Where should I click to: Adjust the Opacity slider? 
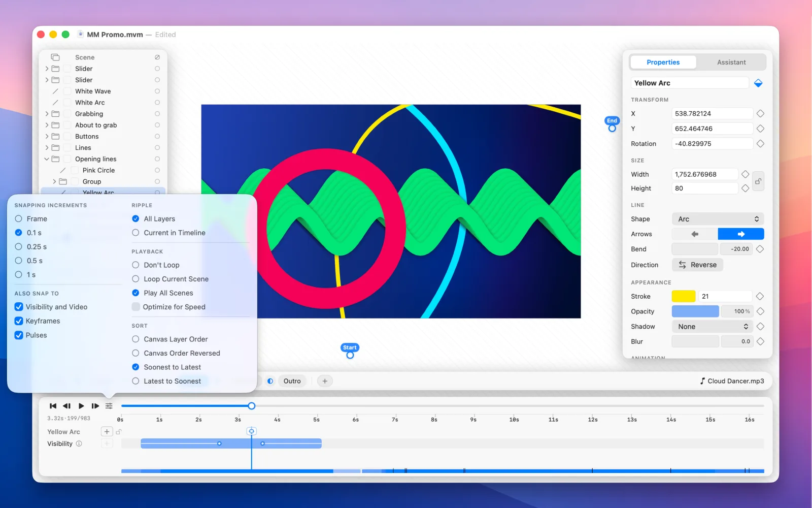point(695,311)
